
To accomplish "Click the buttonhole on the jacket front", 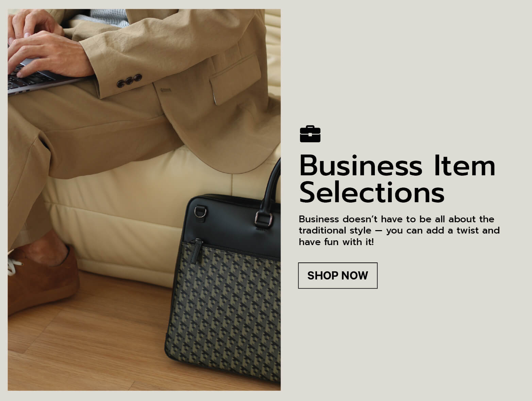I will click(166, 90).
